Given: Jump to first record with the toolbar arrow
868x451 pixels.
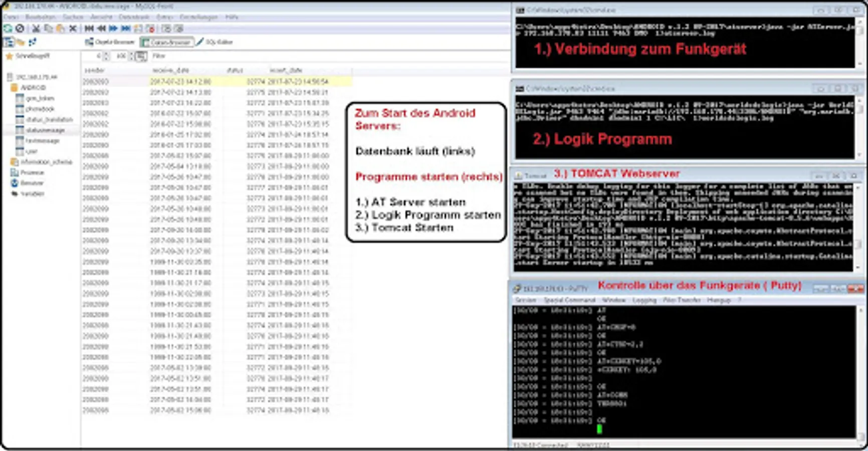Looking at the screenshot, I should tap(89, 29).
